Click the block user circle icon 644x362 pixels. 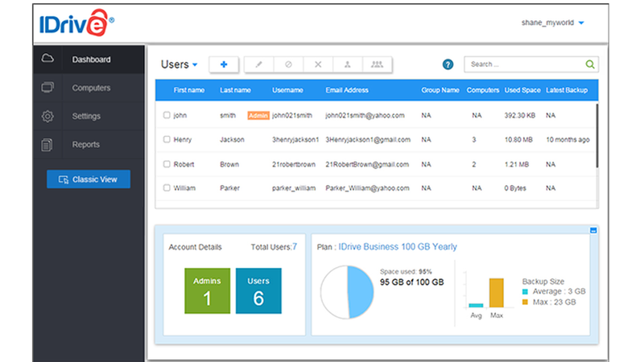(288, 64)
